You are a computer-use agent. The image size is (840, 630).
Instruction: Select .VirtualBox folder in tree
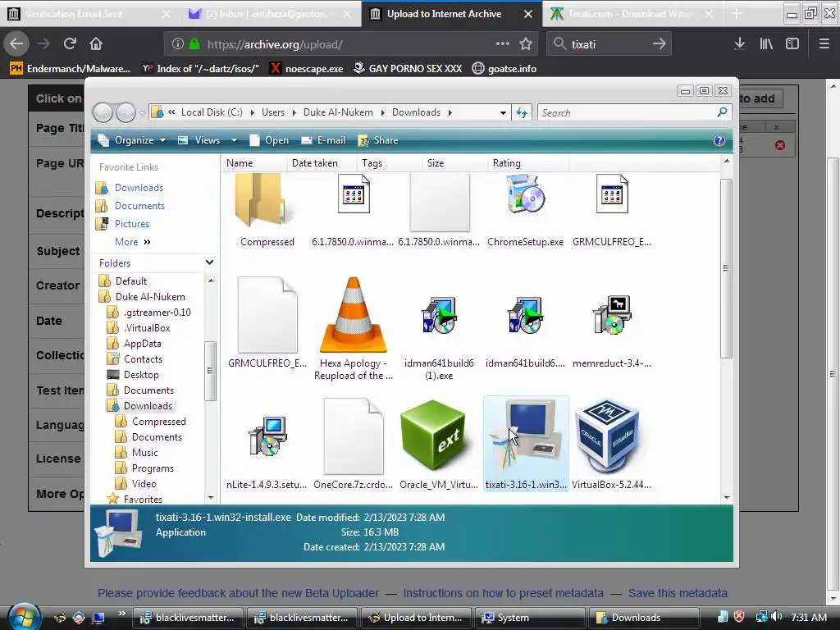point(146,328)
